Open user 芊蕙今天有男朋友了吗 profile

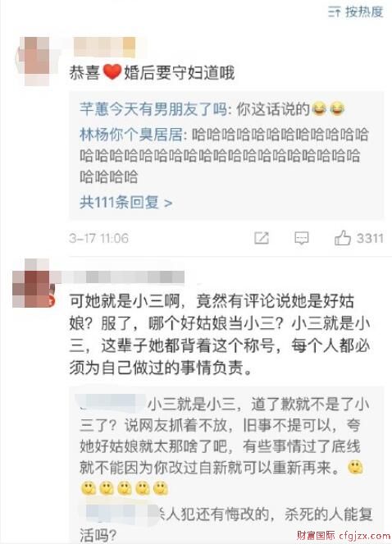tap(153, 110)
